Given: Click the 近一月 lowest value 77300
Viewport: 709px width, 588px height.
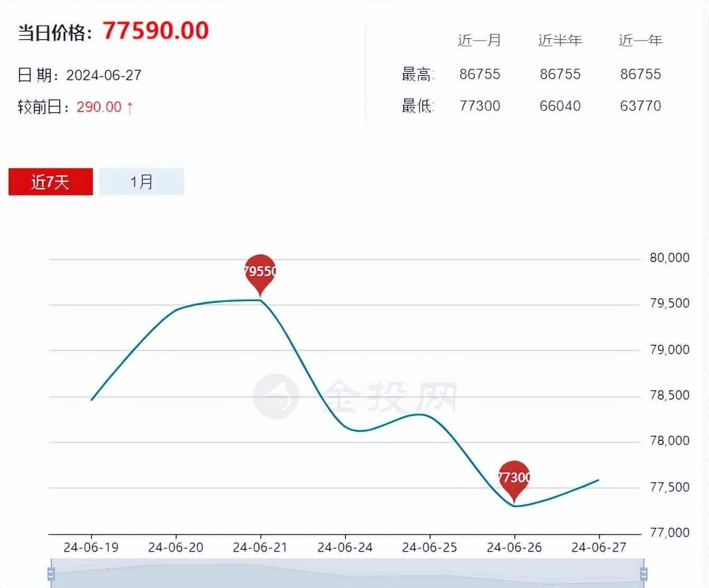Looking at the screenshot, I should tap(480, 106).
